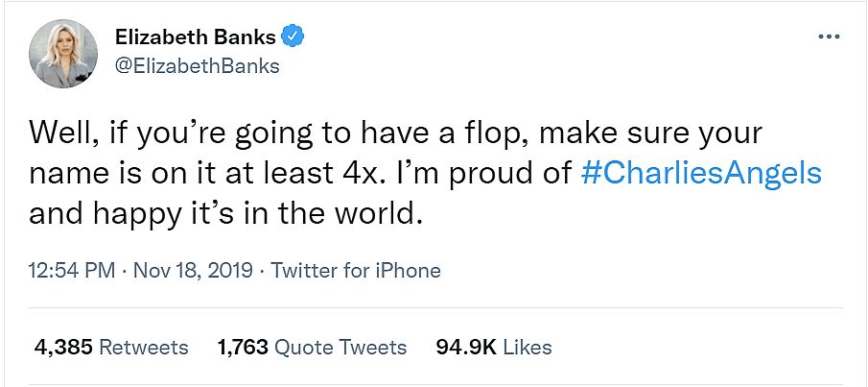Click the 4,385 retweet count number
Screen dimensions: 868x387
pyautogui.click(x=63, y=347)
